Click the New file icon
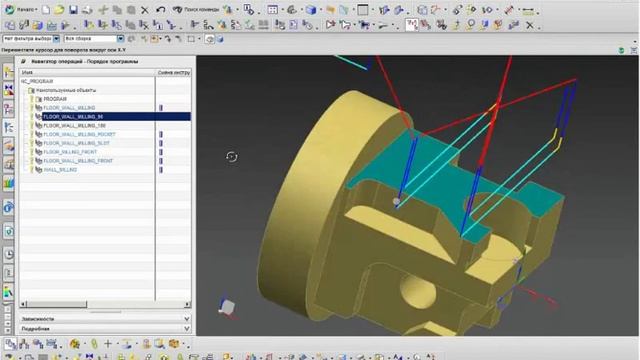Screen dimensions: 640x360 point(46,9)
